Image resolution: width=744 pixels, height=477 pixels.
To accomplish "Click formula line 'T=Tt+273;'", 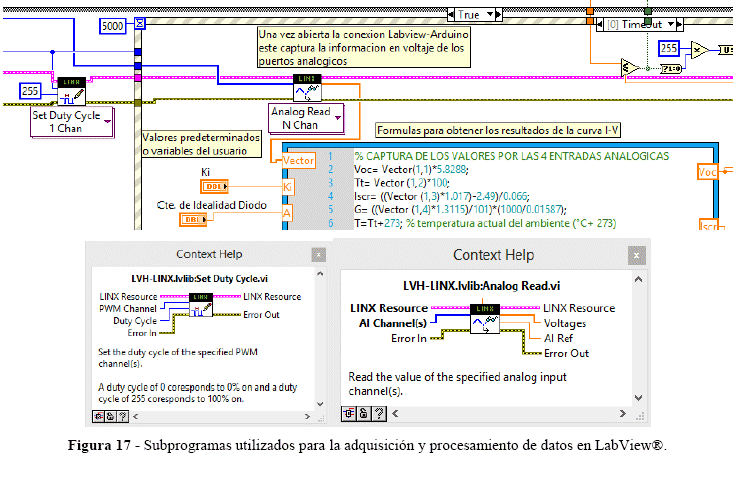I will tap(377, 223).
